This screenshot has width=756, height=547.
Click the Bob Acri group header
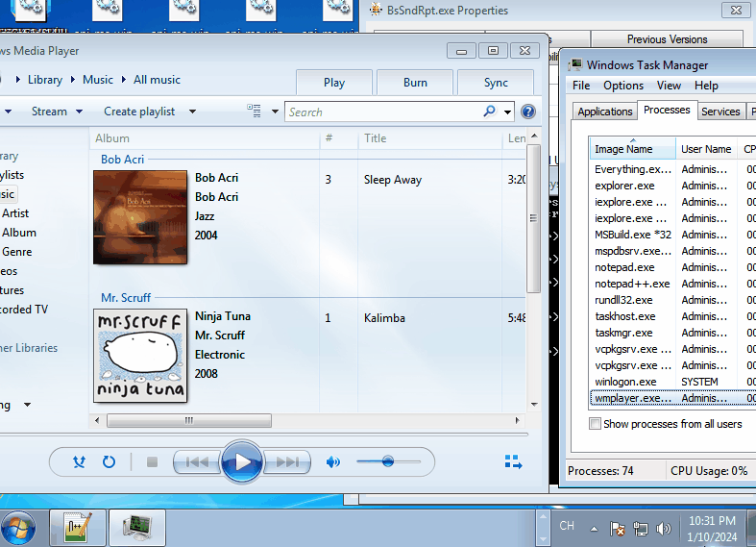coord(122,160)
